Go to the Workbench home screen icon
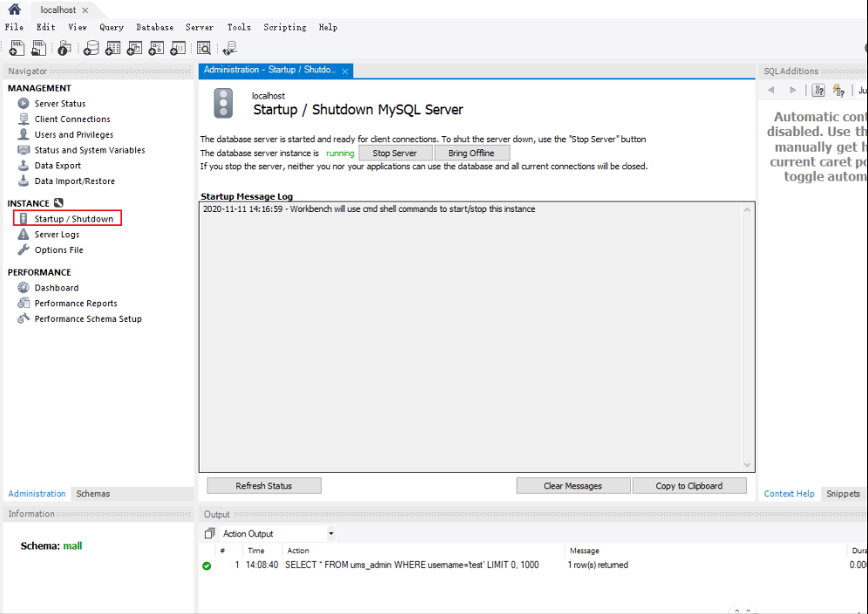Viewport: 868px width, 614px height. click(x=15, y=9)
